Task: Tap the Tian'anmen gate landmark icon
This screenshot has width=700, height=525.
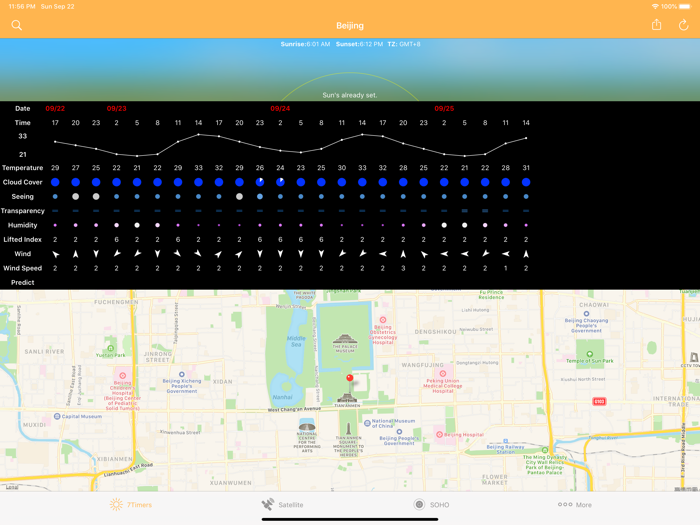Action: click(347, 398)
